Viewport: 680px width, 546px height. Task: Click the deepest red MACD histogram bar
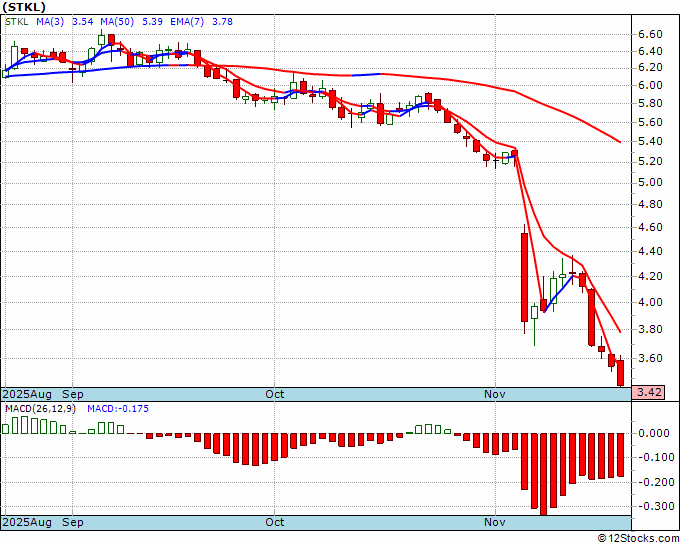543,474
